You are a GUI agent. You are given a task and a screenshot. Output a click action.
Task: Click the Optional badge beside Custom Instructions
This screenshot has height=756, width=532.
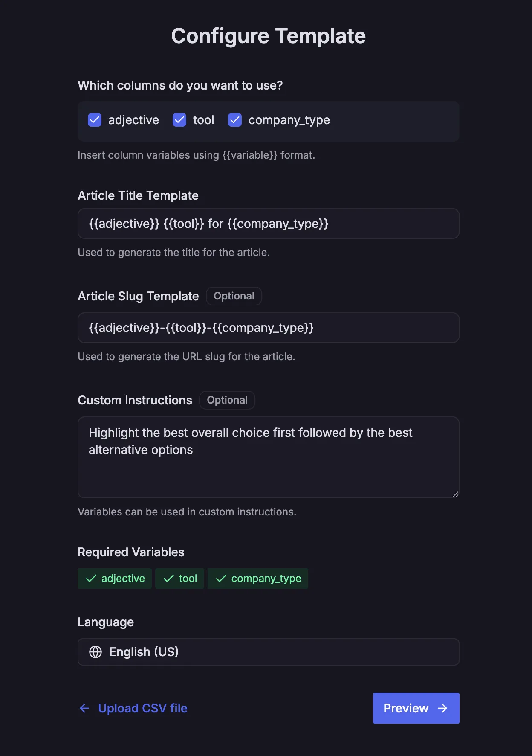pyautogui.click(x=227, y=400)
